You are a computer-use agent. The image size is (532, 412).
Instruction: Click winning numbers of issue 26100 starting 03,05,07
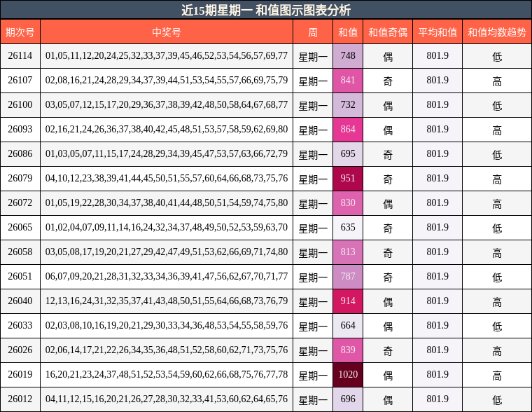tap(167, 104)
